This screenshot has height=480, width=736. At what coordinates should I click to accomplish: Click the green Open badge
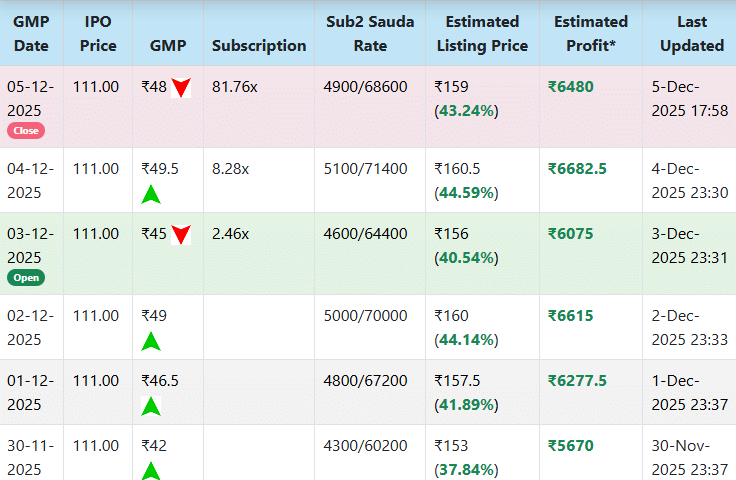click(x=26, y=277)
